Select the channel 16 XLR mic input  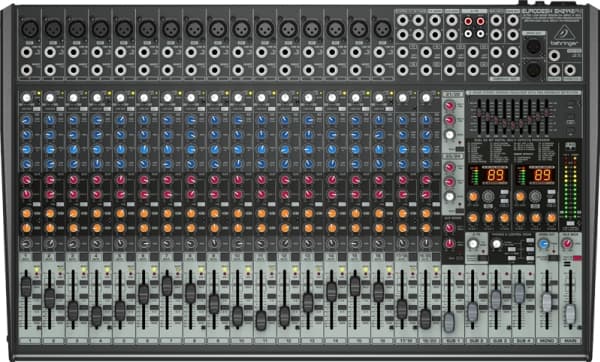[x=383, y=28]
